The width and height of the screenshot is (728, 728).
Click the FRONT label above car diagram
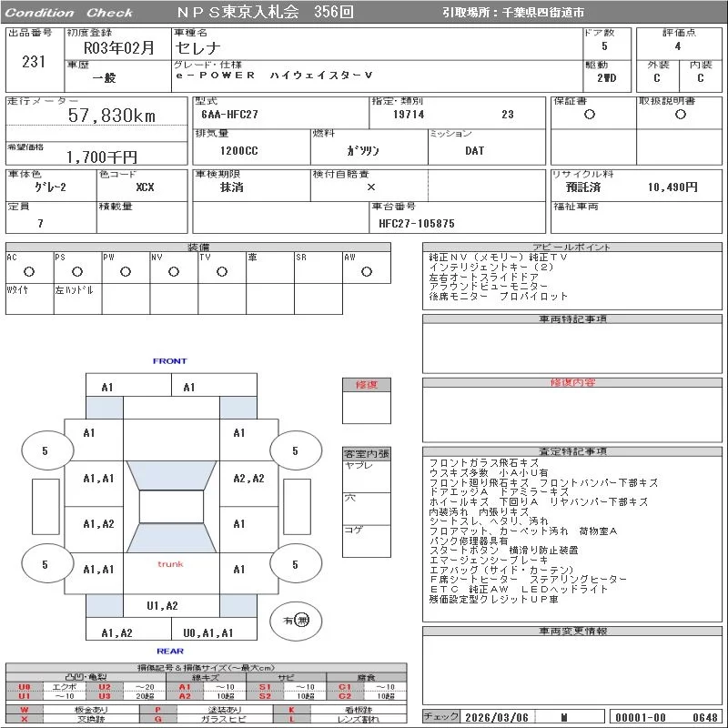click(170, 361)
